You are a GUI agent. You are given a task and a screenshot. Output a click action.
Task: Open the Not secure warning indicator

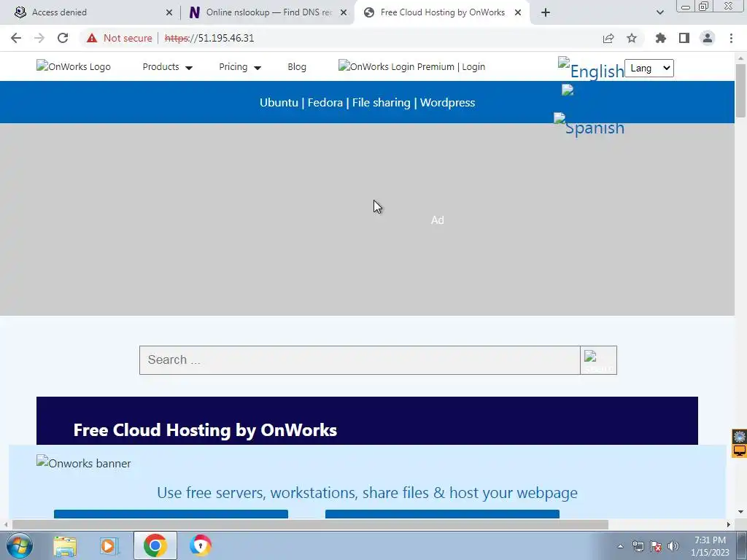(119, 38)
